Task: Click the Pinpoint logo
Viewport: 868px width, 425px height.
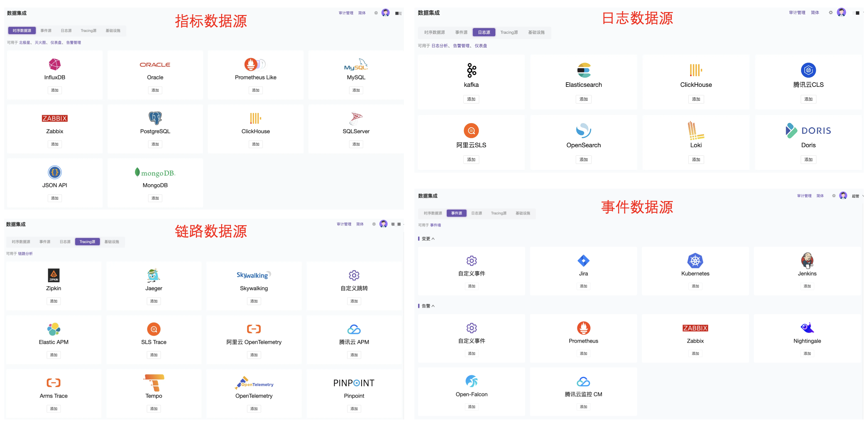Action: click(354, 383)
